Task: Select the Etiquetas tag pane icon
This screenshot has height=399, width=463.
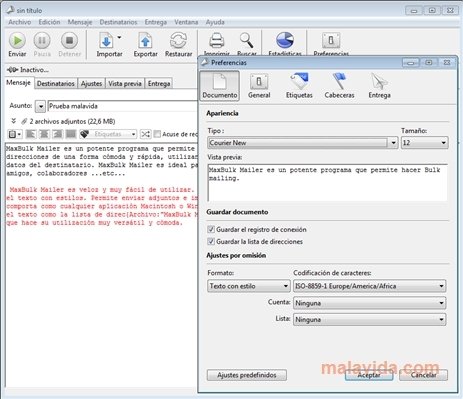Action: (299, 85)
